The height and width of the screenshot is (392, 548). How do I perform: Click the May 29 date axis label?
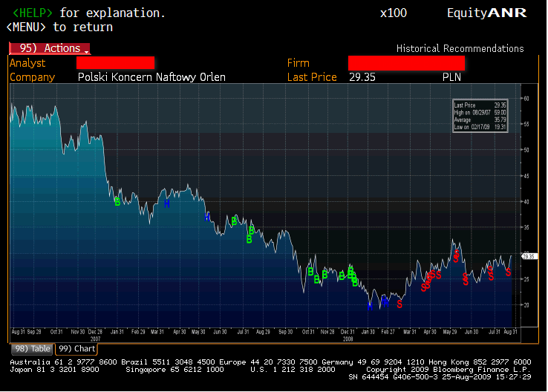click(450, 332)
